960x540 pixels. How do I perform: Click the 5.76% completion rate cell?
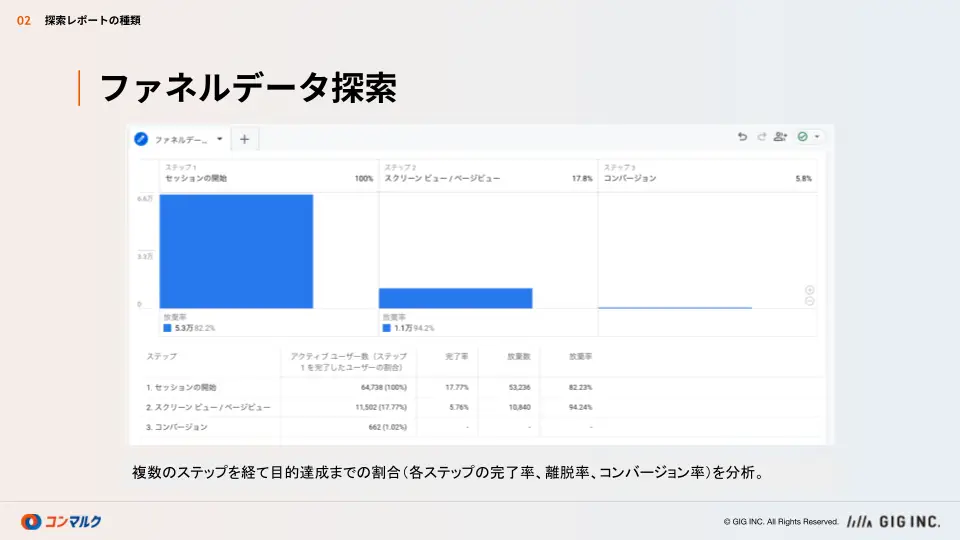point(459,407)
